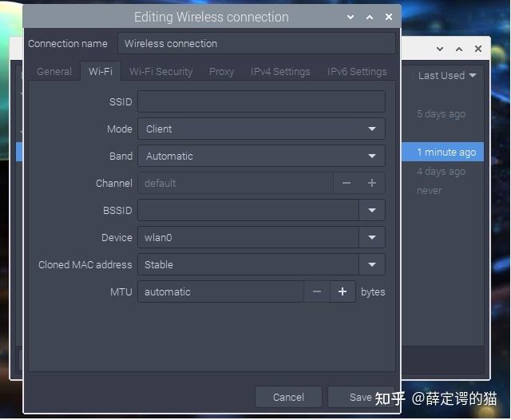
Task: Minimize the Editing Wireless connection dialog
Action: click(351, 17)
